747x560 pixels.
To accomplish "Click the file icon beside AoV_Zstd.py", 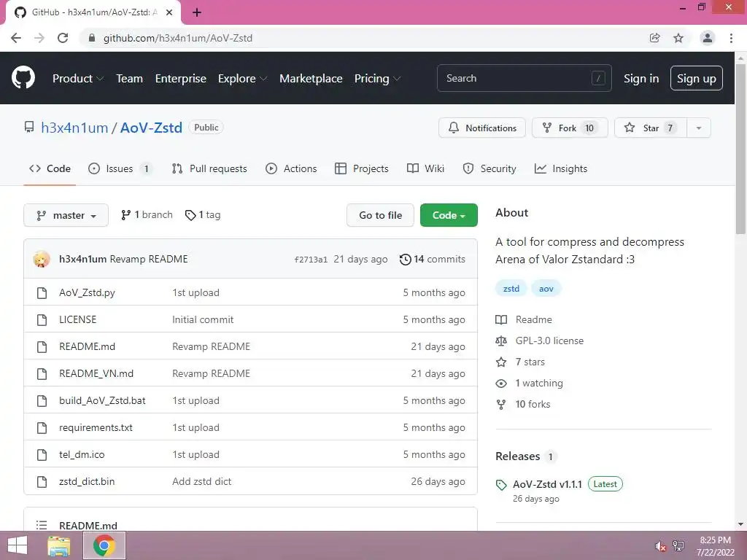I will (42, 293).
